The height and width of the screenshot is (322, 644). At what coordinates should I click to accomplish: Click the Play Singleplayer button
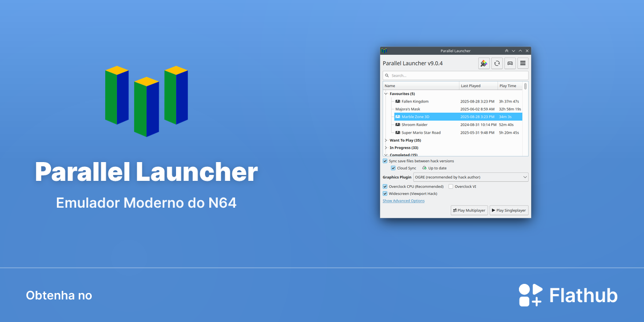(x=509, y=210)
